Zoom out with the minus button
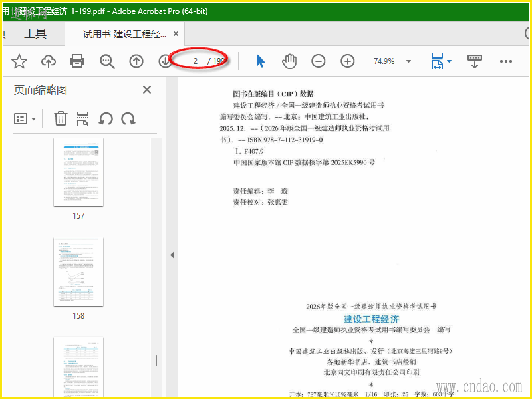532x399 pixels. coord(319,61)
